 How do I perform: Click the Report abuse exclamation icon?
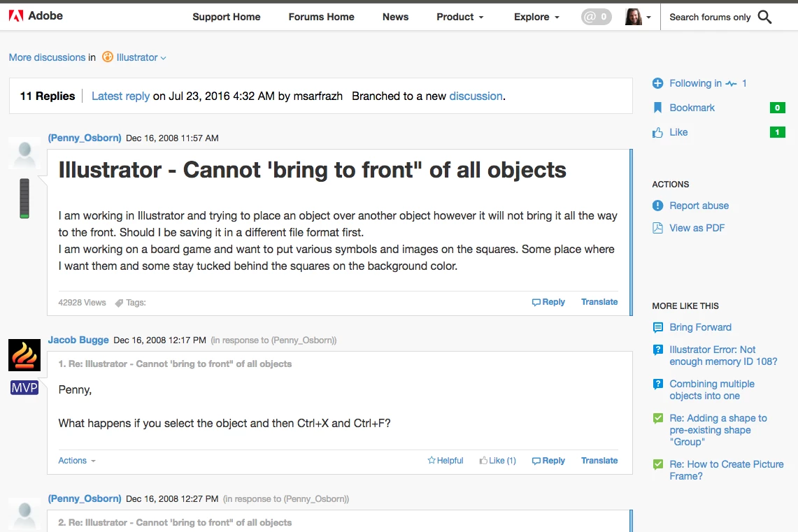tap(657, 206)
